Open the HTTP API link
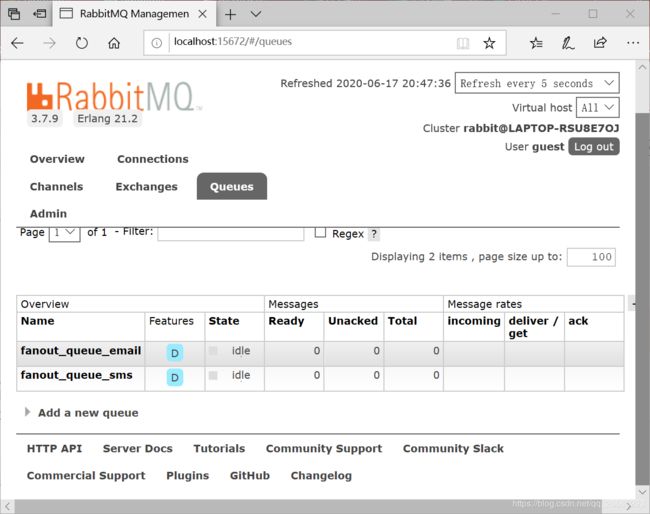The width and height of the screenshot is (650, 514). tap(54, 449)
